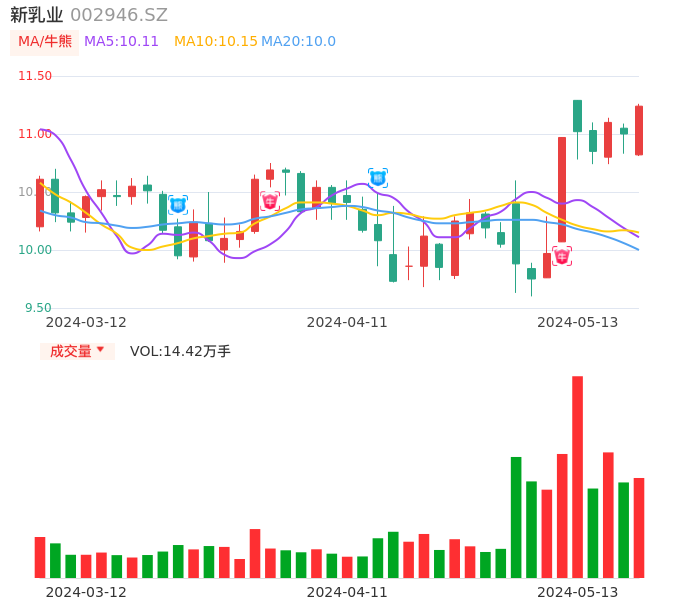Click the ticker code 002946.SZ

click(x=119, y=15)
